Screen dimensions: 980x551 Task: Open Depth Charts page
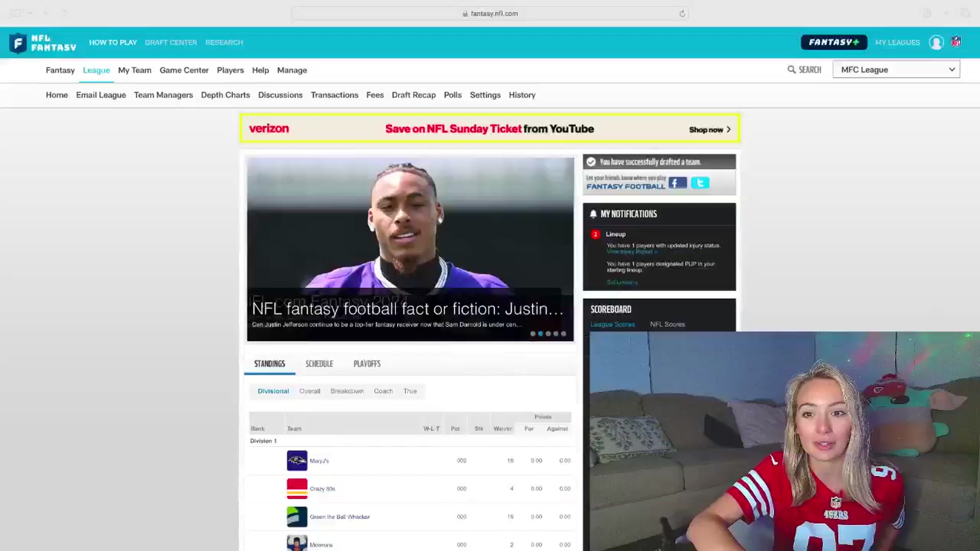point(226,95)
